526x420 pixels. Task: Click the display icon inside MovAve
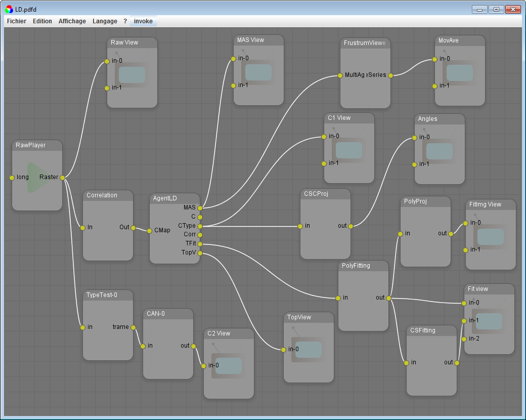coord(459,72)
